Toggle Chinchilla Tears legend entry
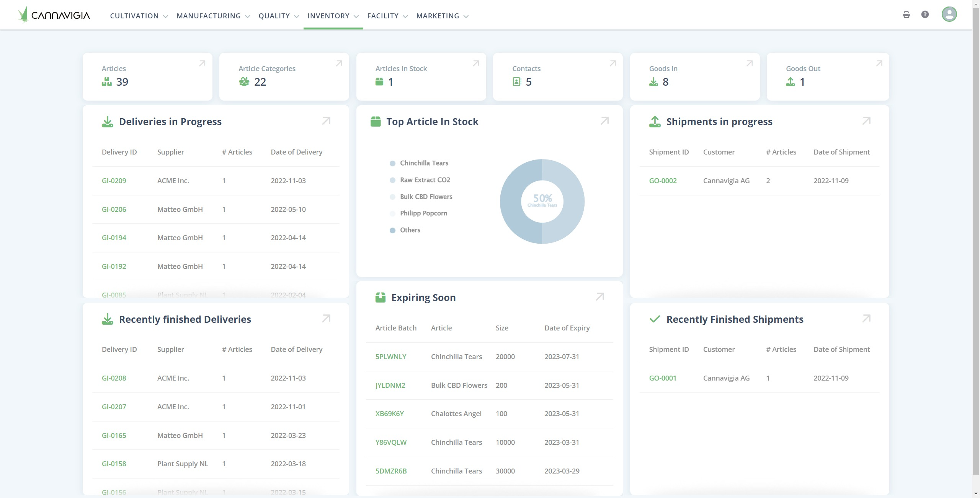Viewport: 980px width, 498px height. [x=424, y=163]
